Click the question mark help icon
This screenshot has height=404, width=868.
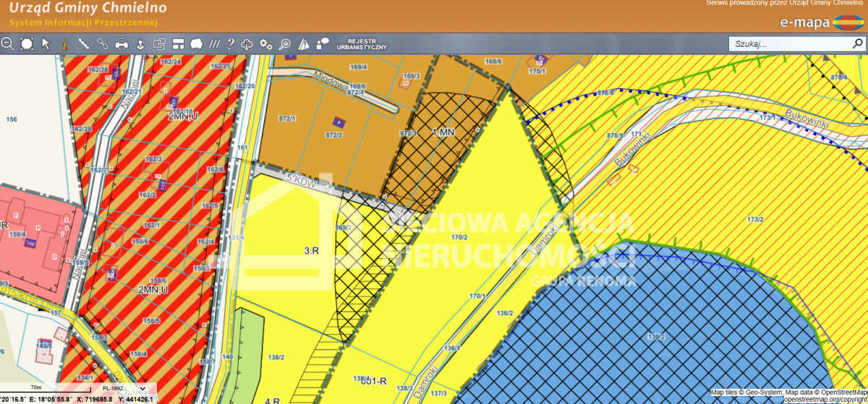tap(231, 43)
